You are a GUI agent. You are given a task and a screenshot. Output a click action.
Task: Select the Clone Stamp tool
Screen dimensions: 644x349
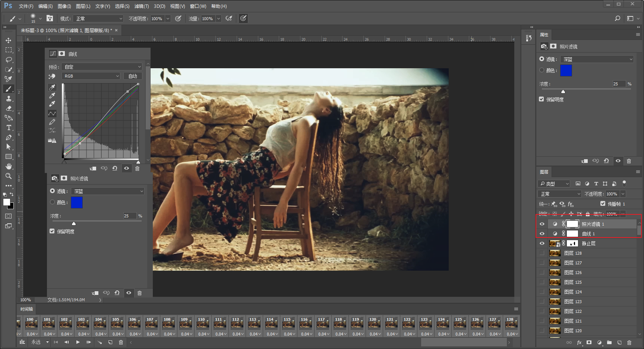[x=9, y=99]
